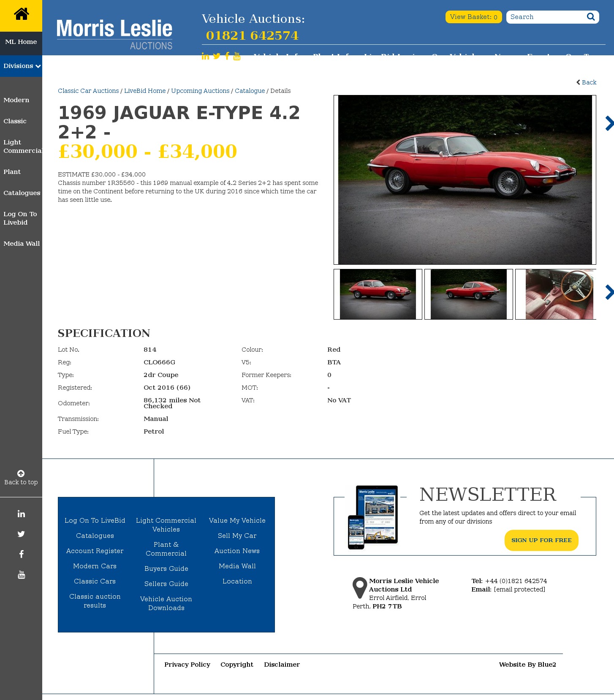Open footer Classic Cars link
This screenshot has height=700, width=614.
pyautogui.click(x=95, y=581)
